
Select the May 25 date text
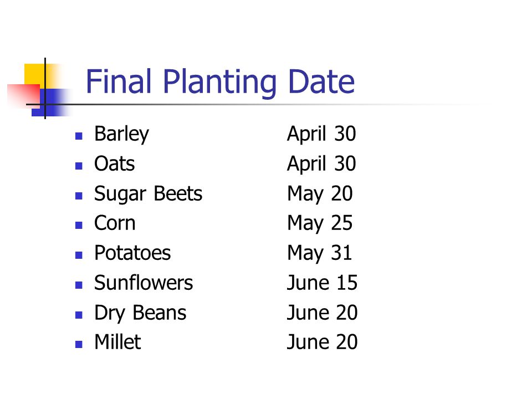point(320,224)
